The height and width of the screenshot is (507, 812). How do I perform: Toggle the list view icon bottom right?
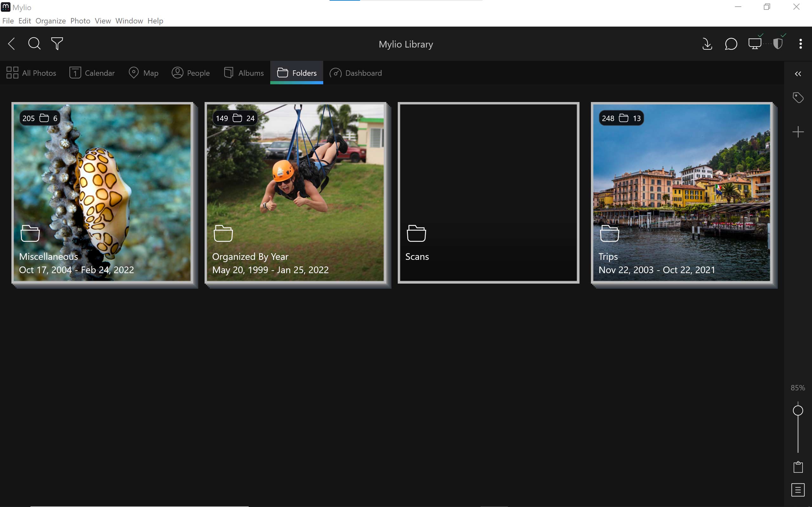[798, 490]
